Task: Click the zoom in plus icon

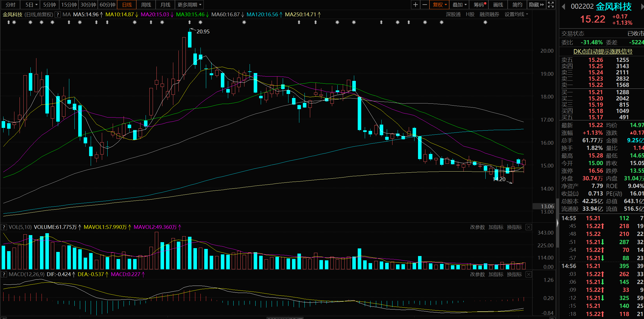Action: 415,5
